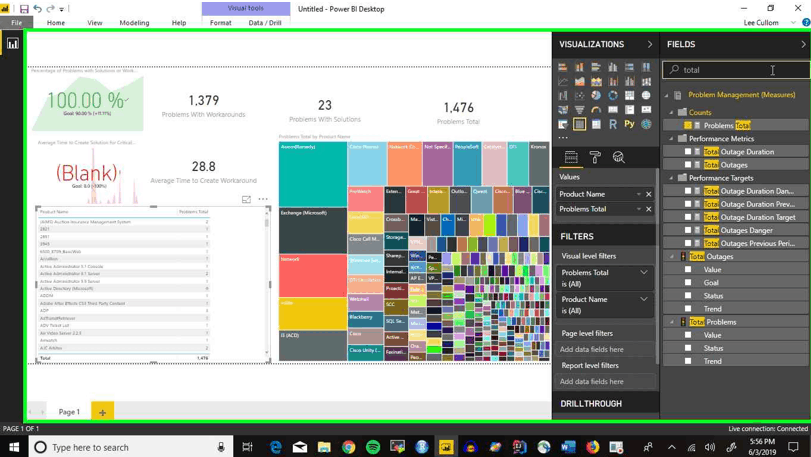Pick the Waterfall chart visual

click(x=563, y=96)
